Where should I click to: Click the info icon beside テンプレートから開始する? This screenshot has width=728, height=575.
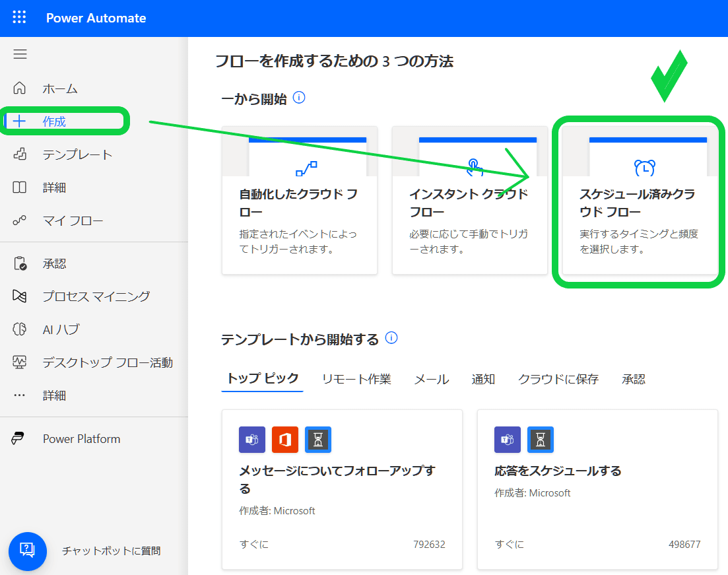tap(391, 338)
